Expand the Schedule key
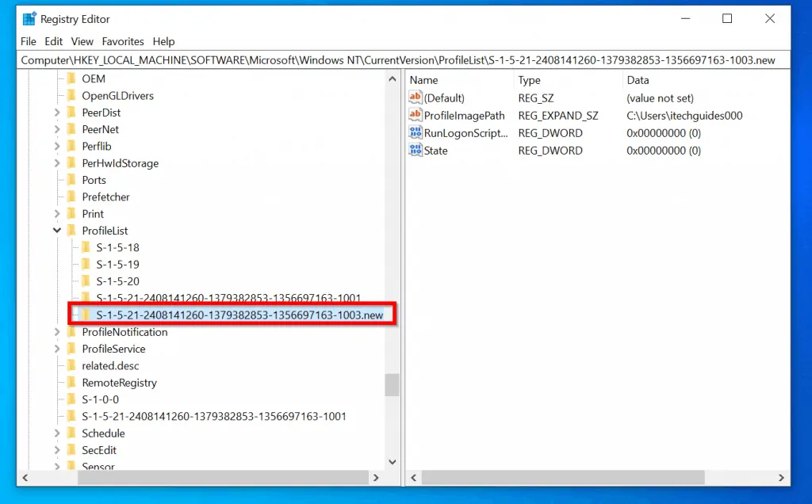This screenshot has height=504, width=812. [x=57, y=433]
